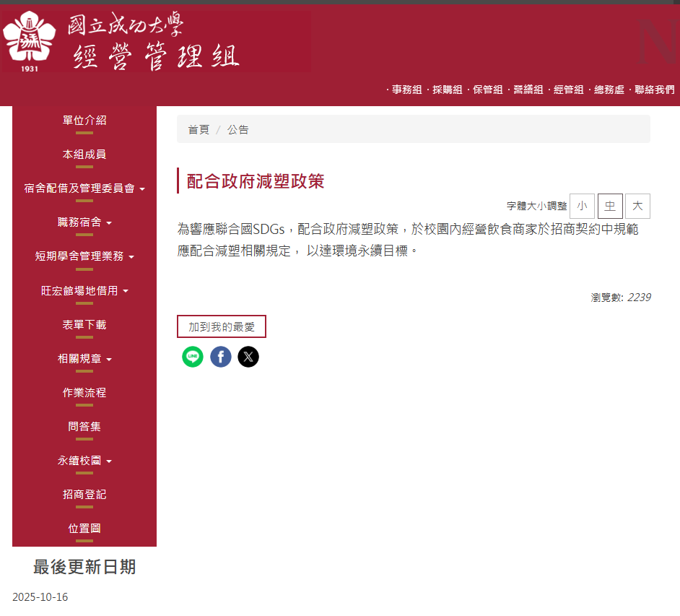680x616 pixels.
Task: Expand the 旺宏館場地借用 menu
Action: tap(84, 291)
